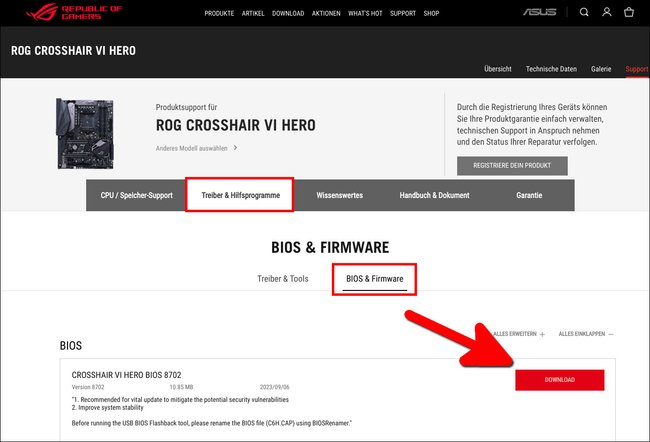Click plus icon beside Alles Erweitern

[x=542, y=334]
